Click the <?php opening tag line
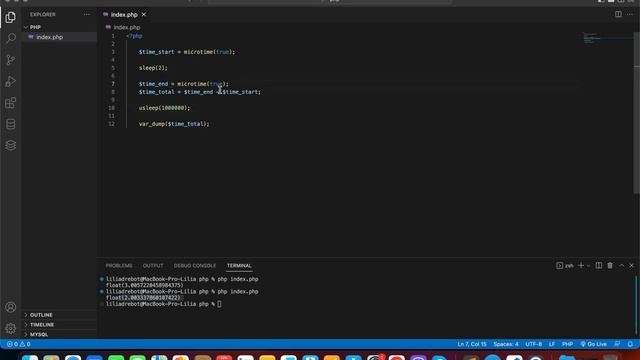Viewport: 640px width, 360px height. click(x=134, y=36)
